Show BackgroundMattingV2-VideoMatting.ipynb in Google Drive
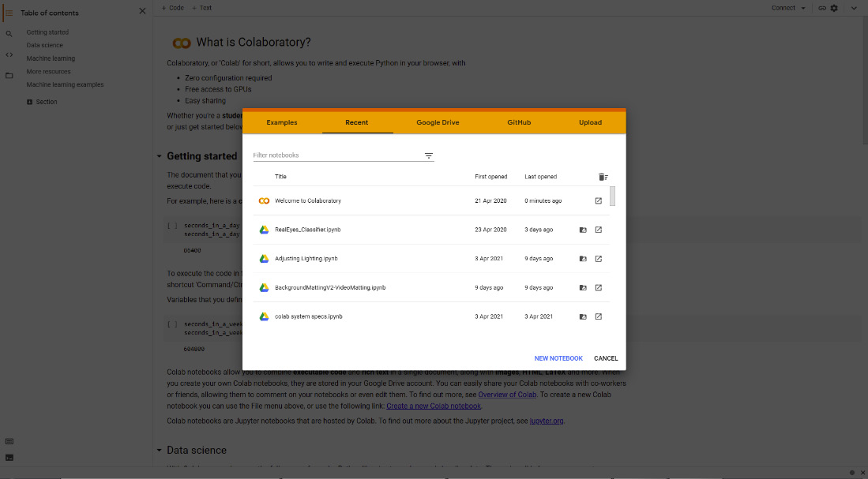The height and width of the screenshot is (479, 868). tap(583, 287)
